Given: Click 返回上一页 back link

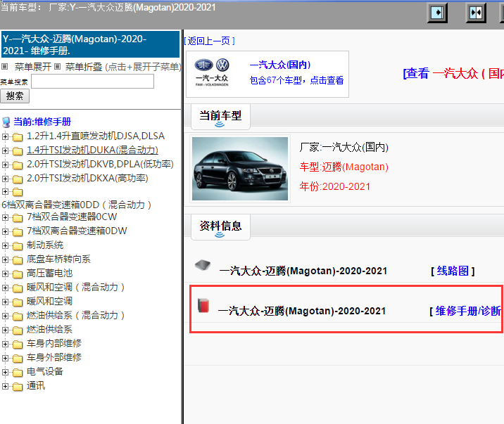Looking at the screenshot, I should pos(209,41).
